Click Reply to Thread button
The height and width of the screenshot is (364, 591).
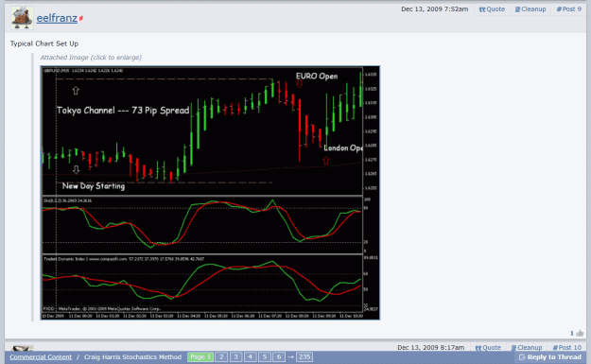coord(550,356)
